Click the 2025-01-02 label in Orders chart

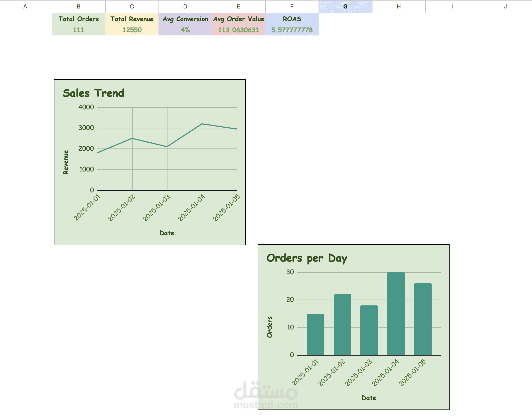click(332, 373)
